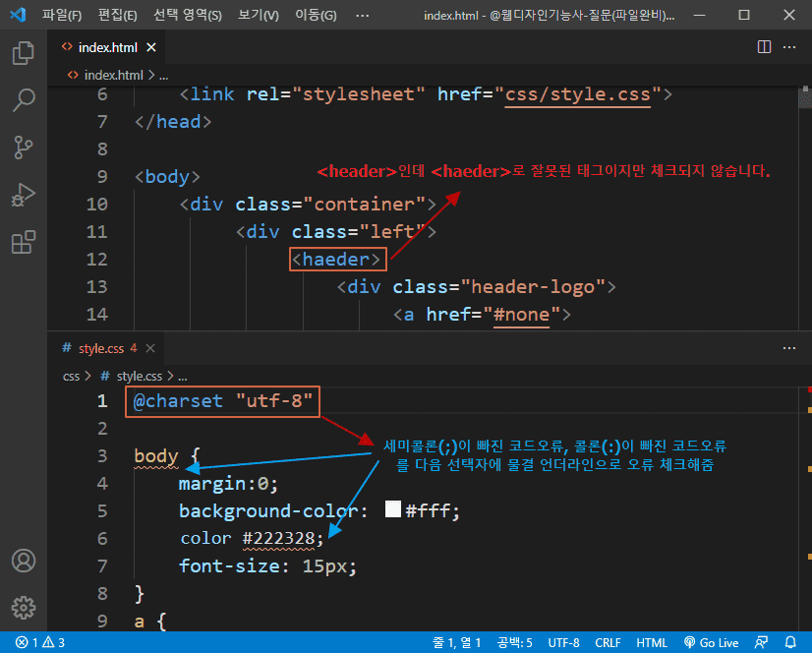Change indentation via 공백: 5
Image resolution: width=812 pixels, height=653 pixels.
pos(514,642)
